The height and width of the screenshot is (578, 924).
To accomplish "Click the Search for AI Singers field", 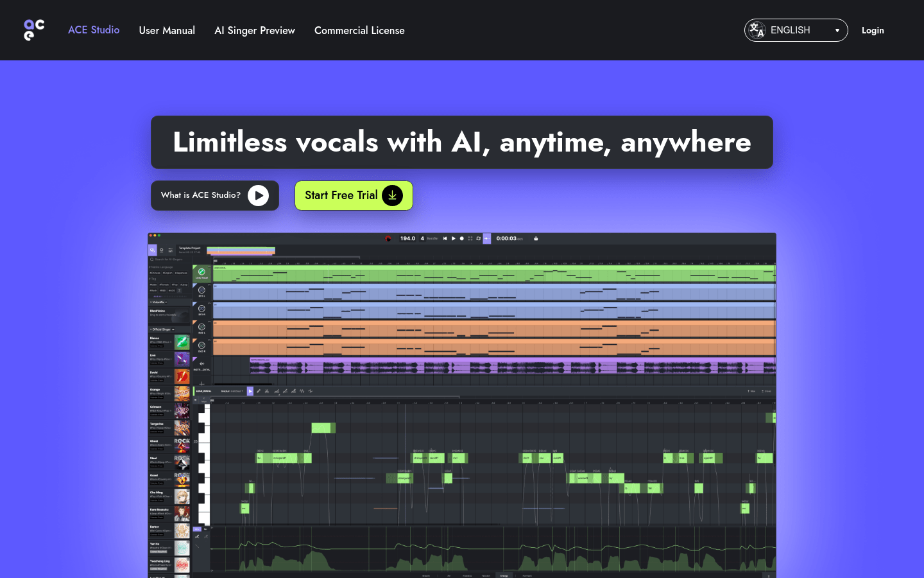I will 169,259.
